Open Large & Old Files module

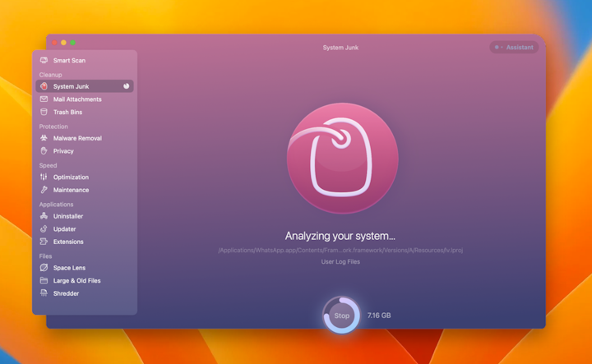tap(85, 281)
